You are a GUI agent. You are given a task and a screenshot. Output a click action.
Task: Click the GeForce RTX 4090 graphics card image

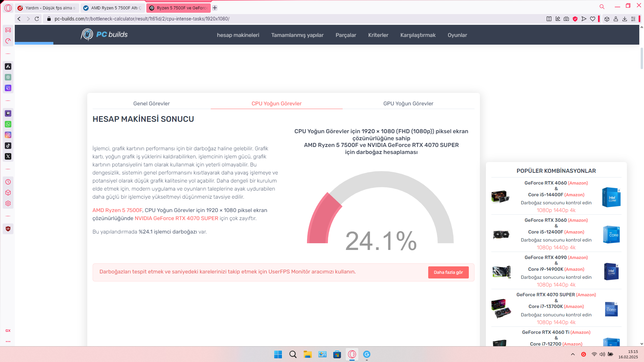(x=501, y=271)
